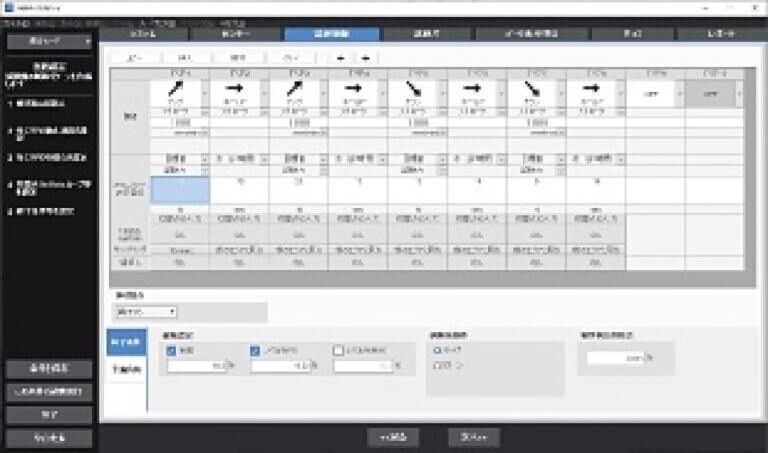Enable the unchecked third checkbox in bottom panel
768x453 pixels.
[x=340, y=351]
